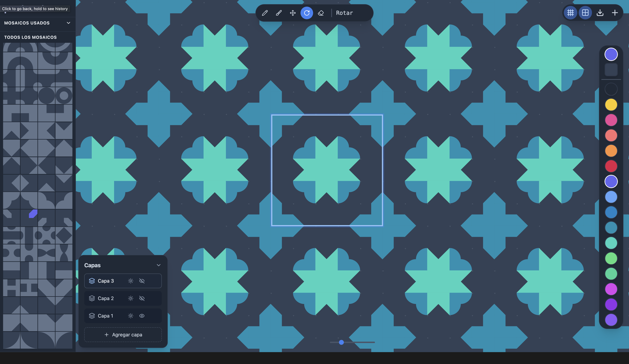Screen dimensions: 629x364
Task: Show the hidden Capa 3 layer
Action: pos(142,281)
